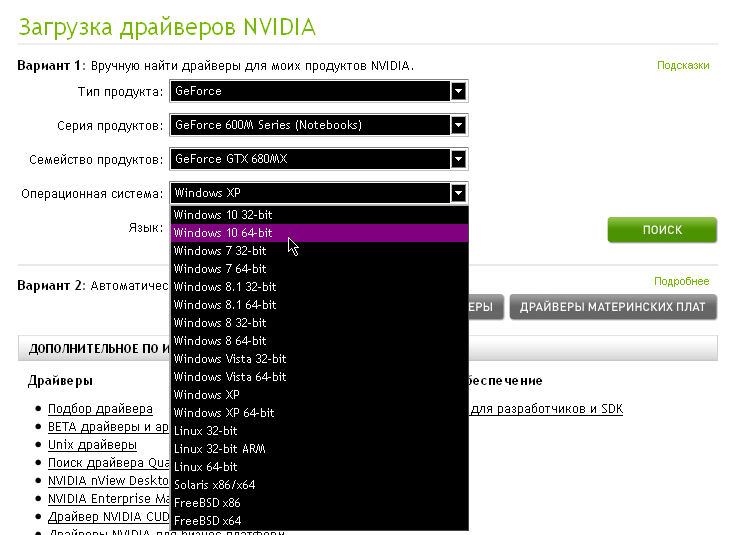Select the Windows XP list option

319,395
